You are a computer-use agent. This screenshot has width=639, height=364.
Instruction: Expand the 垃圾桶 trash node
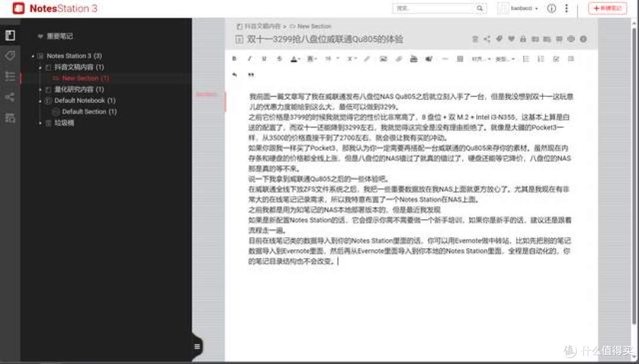[40, 123]
